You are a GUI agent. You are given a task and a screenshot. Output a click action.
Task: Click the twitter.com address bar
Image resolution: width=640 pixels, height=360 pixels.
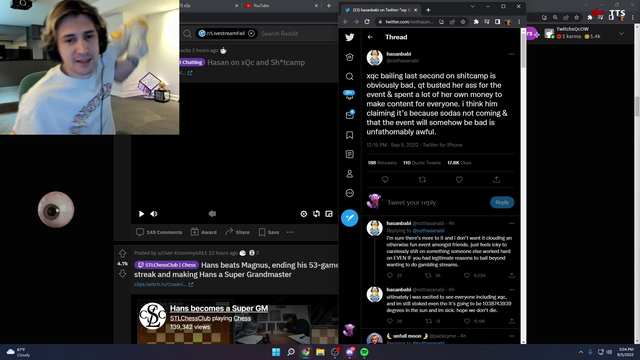409,22
